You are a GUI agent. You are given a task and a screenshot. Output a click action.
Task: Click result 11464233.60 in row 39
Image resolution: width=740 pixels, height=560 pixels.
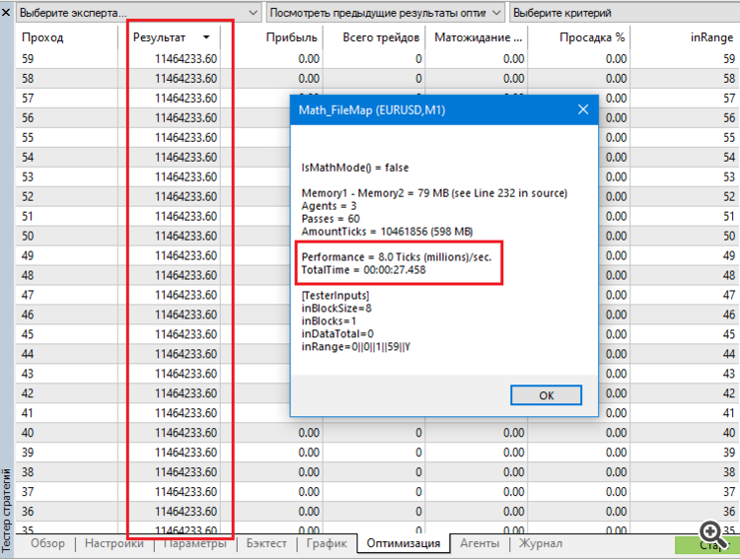point(185,453)
